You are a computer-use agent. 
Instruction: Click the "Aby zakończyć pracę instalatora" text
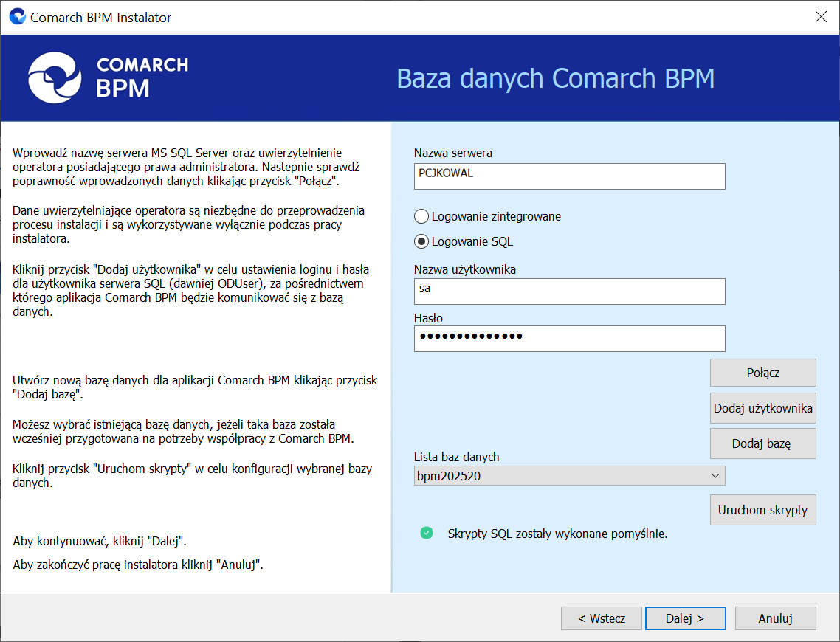(96, 565)
